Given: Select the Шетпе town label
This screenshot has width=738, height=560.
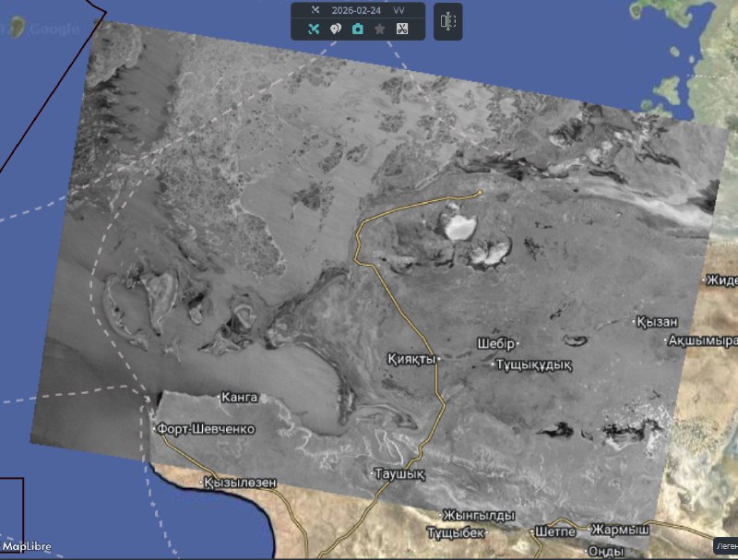Looking at the screenshot, I should 556,532.
